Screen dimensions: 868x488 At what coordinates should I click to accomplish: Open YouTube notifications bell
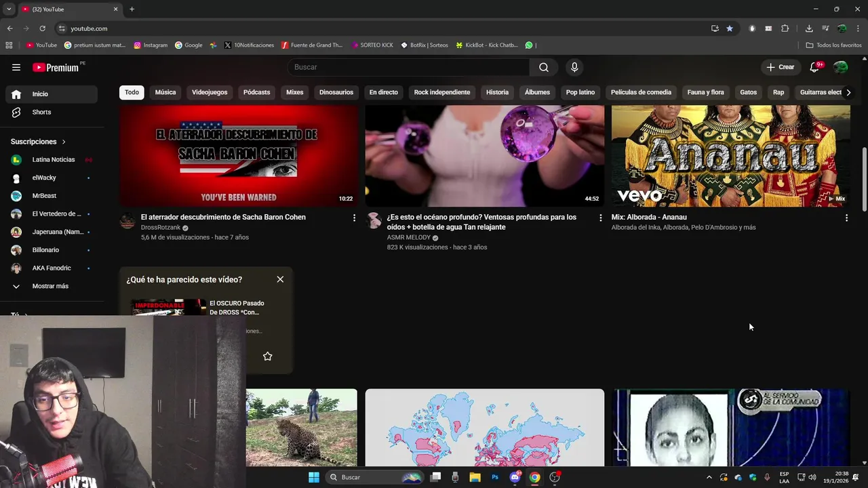(x=815, y=67)
